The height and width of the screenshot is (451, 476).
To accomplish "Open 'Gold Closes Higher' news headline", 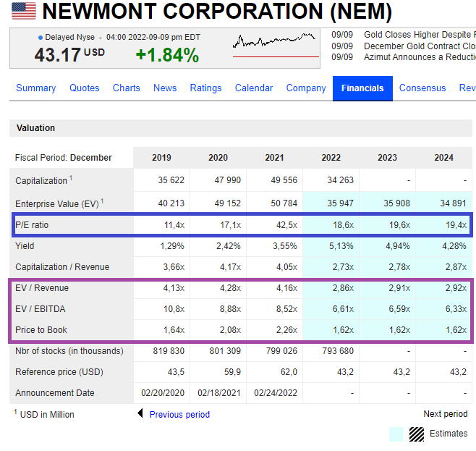I will click(420, 34).
